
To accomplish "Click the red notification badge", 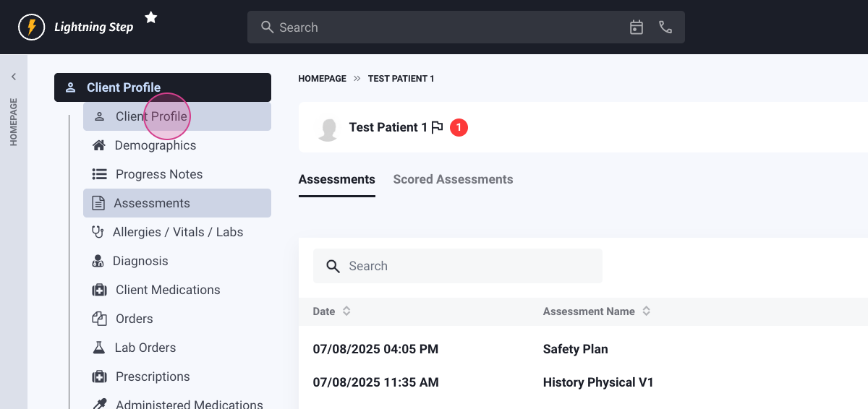I will pyautogui.click(x=459, y=128).
